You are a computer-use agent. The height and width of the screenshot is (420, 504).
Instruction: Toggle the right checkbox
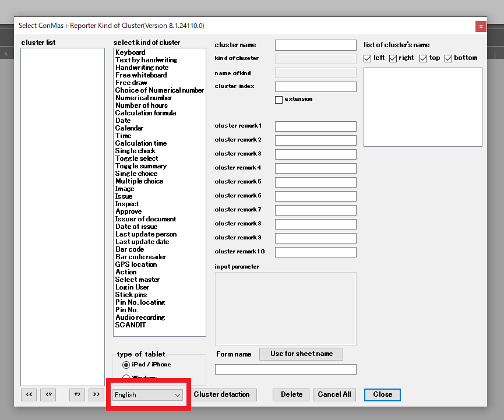click(393, 58)
